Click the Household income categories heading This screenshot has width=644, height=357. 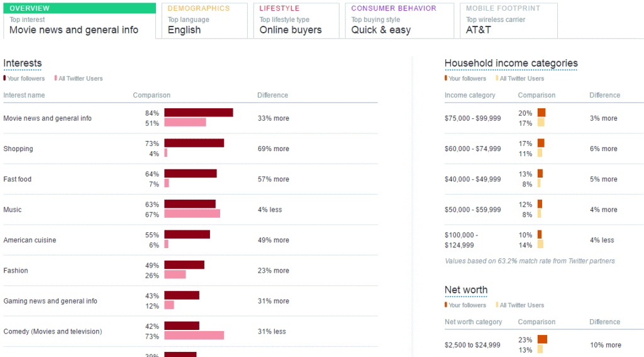(x=511, y=63)
